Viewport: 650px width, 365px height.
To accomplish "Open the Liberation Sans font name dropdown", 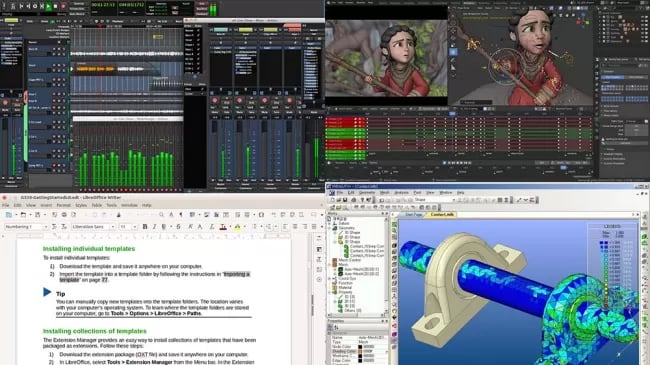I will (x=93, y=226).
